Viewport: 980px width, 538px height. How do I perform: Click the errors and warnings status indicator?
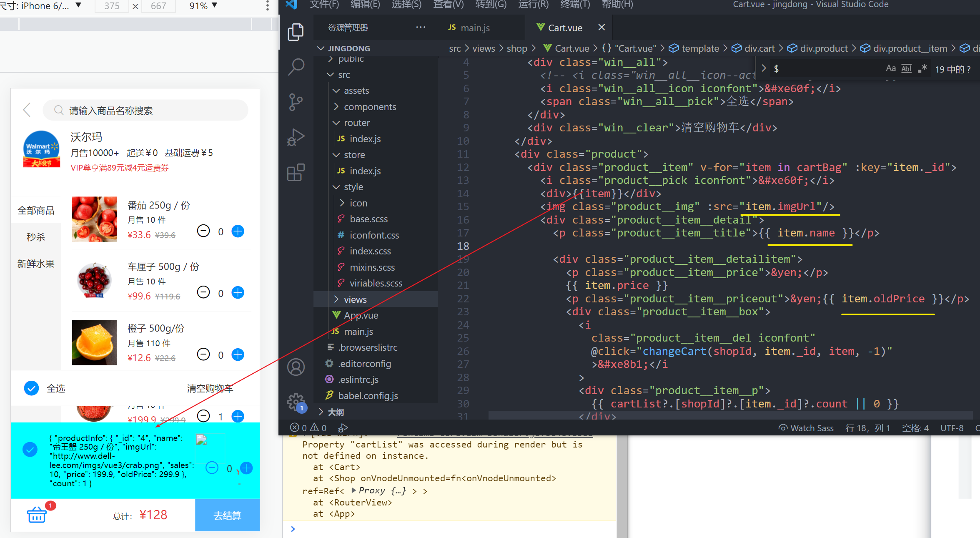(x=308, y=428)
